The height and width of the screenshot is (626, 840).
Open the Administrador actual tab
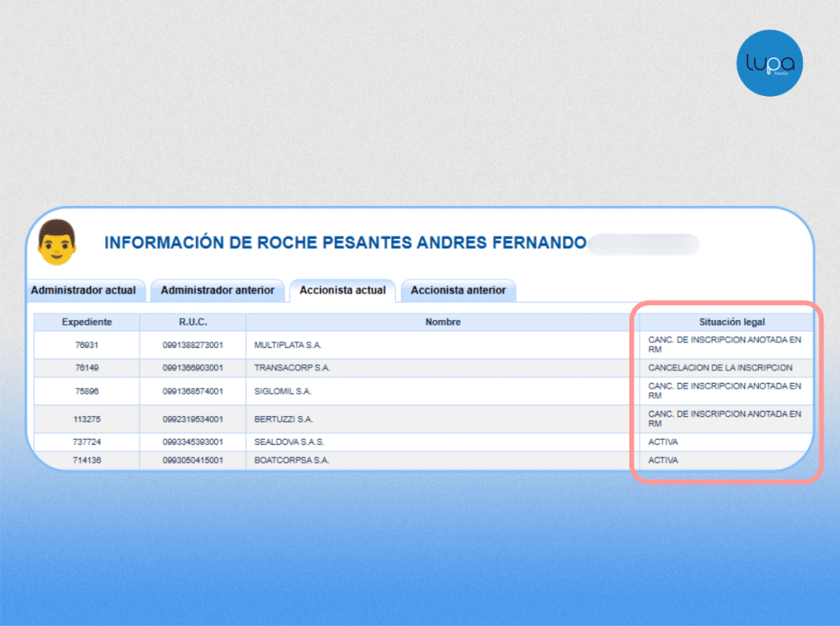pyautogui.click(x=84, y=290)
